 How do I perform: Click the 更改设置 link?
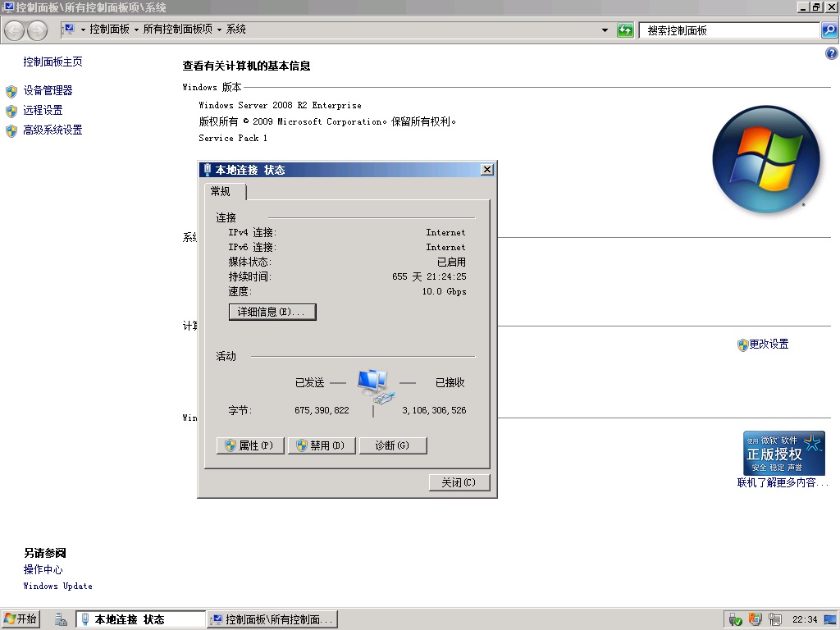[x=769, y=344]
